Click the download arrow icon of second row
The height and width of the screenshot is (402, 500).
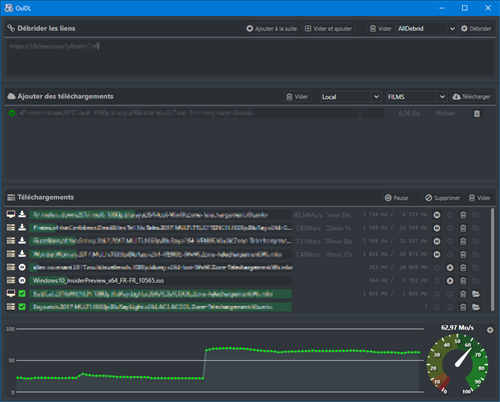(x=22, y=227)
